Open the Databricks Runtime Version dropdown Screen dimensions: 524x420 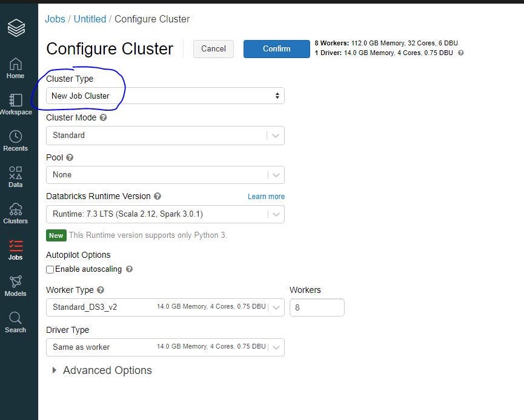(x=165, y=214)
